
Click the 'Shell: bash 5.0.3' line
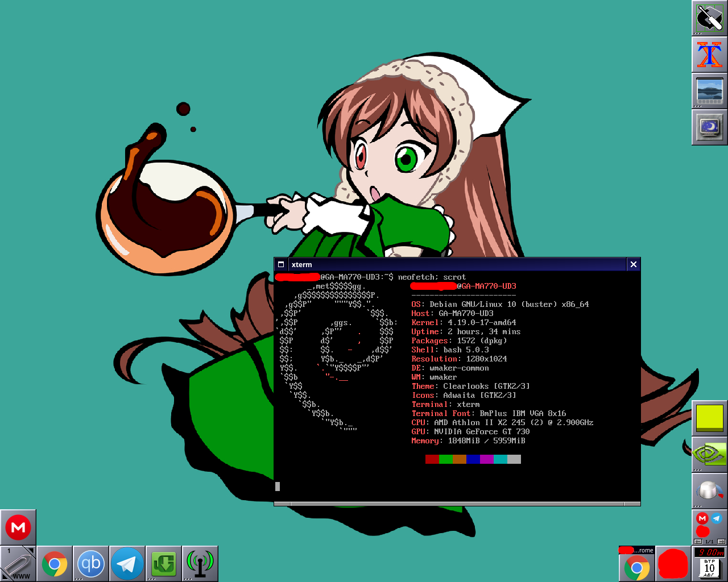(x=450, y=350)
